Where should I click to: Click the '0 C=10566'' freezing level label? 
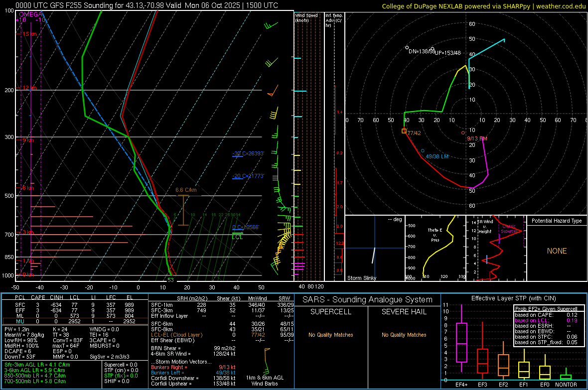pyautogui.click(x=246, y=227)
